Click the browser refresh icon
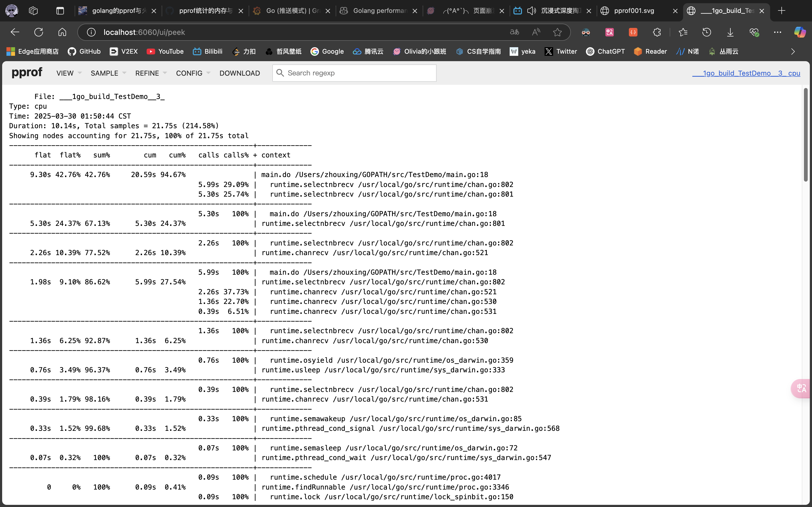 click(39, 32)
